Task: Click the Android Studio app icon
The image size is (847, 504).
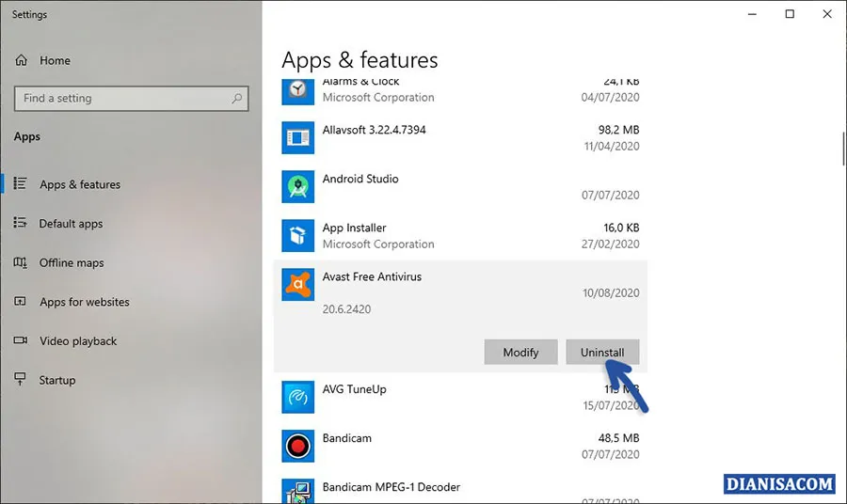Action: pos(297,187)
